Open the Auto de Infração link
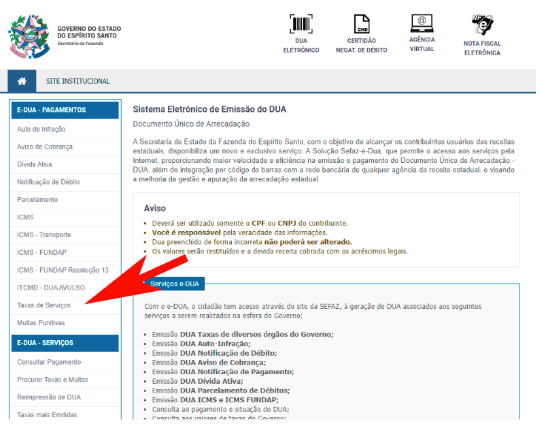 click(41, 129)
